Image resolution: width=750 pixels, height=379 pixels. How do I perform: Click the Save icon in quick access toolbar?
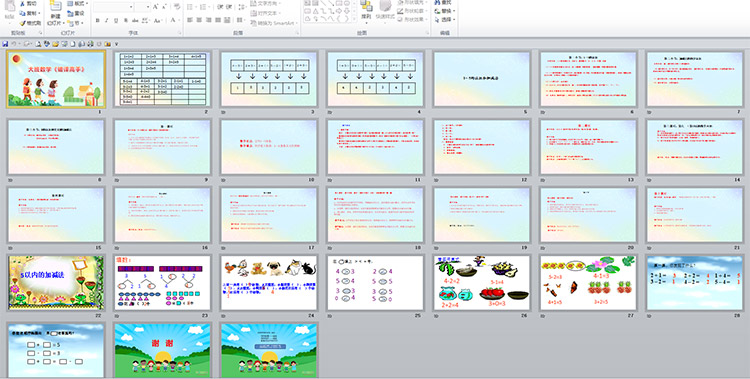pos(5,44)
